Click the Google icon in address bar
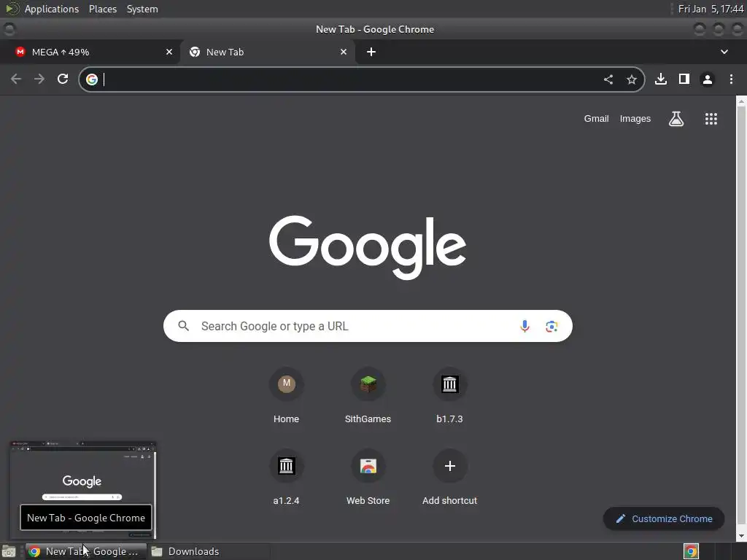 (x=92, y=79)
